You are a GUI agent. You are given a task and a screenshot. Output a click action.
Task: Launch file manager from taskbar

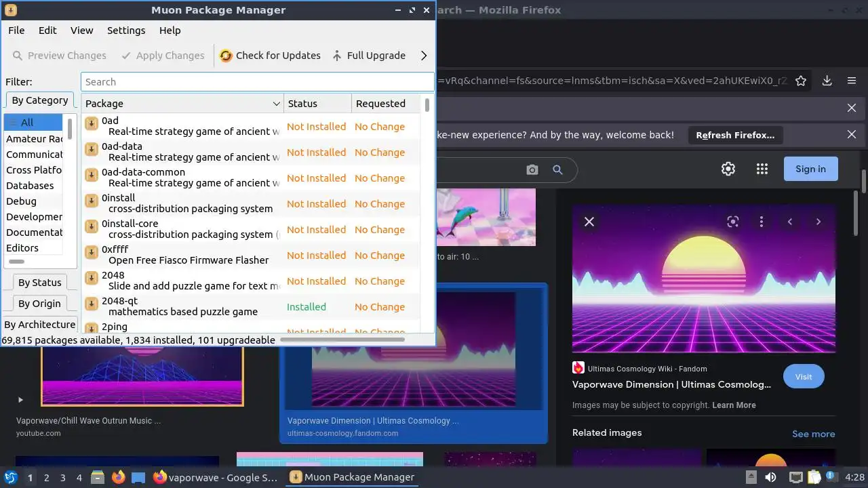click(x=98, y=477)
